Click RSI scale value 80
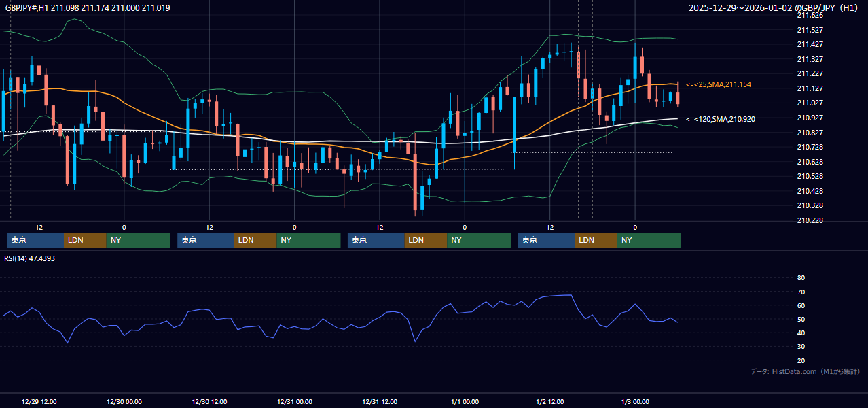 pyautogui.click(x=801, y=278)
